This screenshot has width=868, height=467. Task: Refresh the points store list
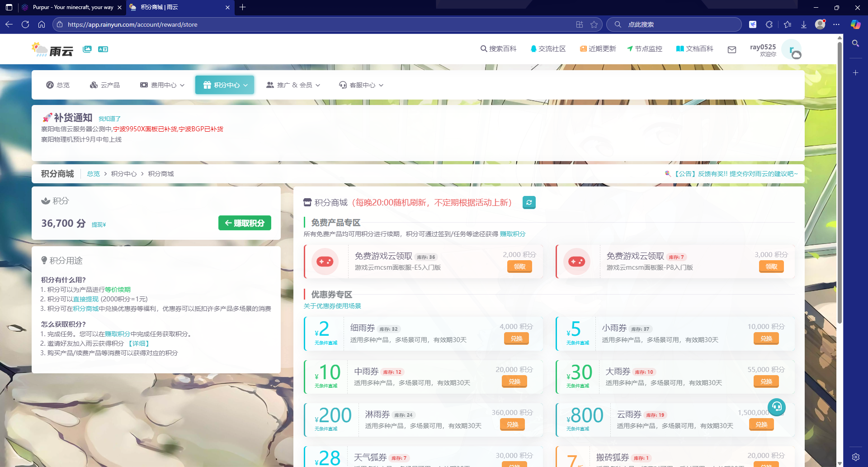click(x=529, y=202)
